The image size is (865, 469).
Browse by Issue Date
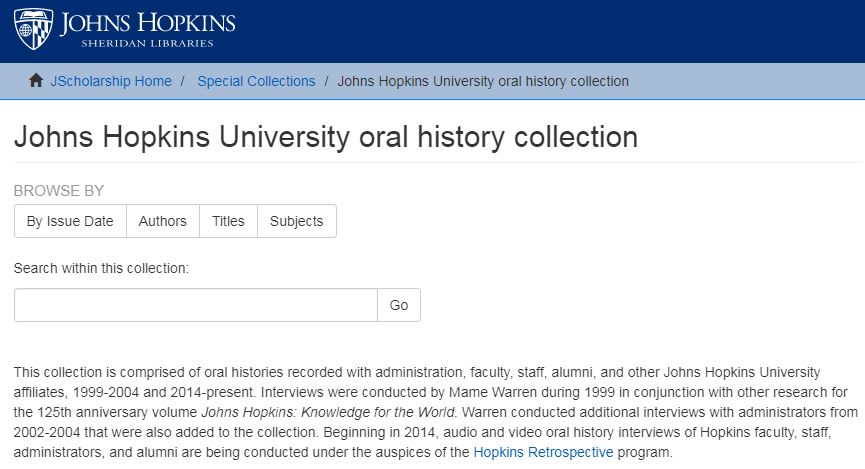click(70, 221)
